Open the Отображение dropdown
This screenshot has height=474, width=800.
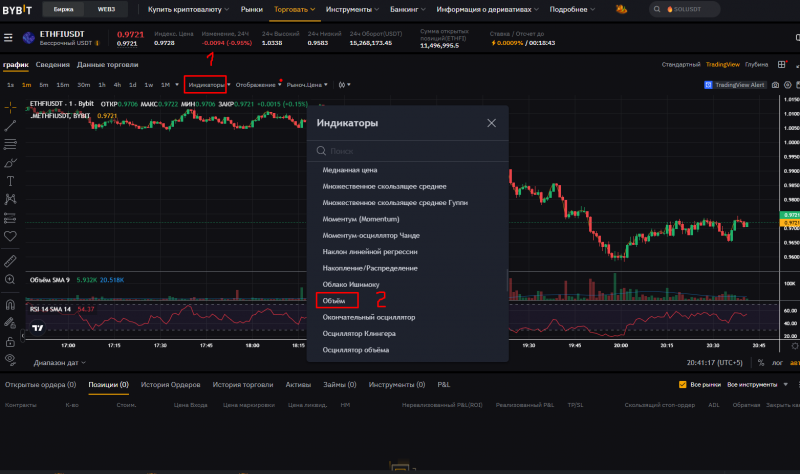(x=258, y=85)
